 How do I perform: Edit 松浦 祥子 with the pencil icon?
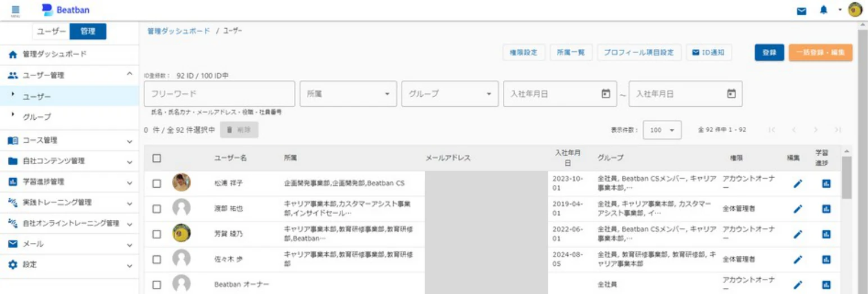pyautogui.click(x=798, y=183)
